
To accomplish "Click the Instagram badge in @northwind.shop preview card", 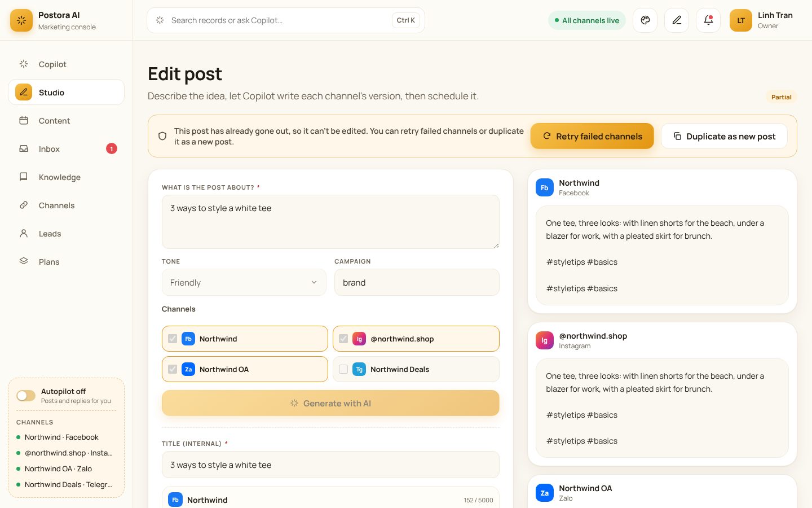I will pyautogui.click(x=545, y=340).
